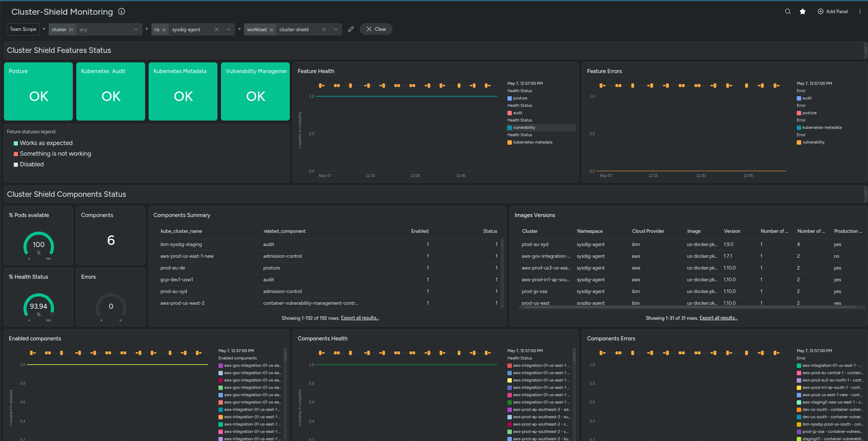The height and width of the screenshot is (441, 868).
Task: Add filter plus before ns scope
Action: tap(147, 29)
